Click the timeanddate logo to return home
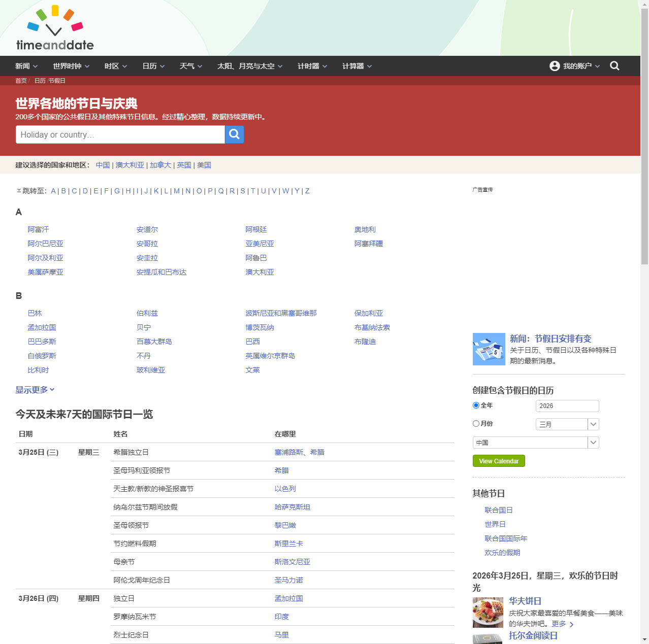Screen dimensions: 649x644 tap(54, 27)
